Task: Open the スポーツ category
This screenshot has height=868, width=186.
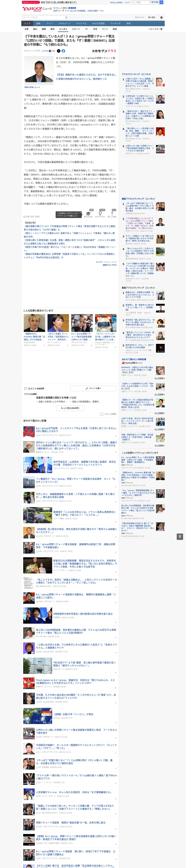Action: (76, 29)
